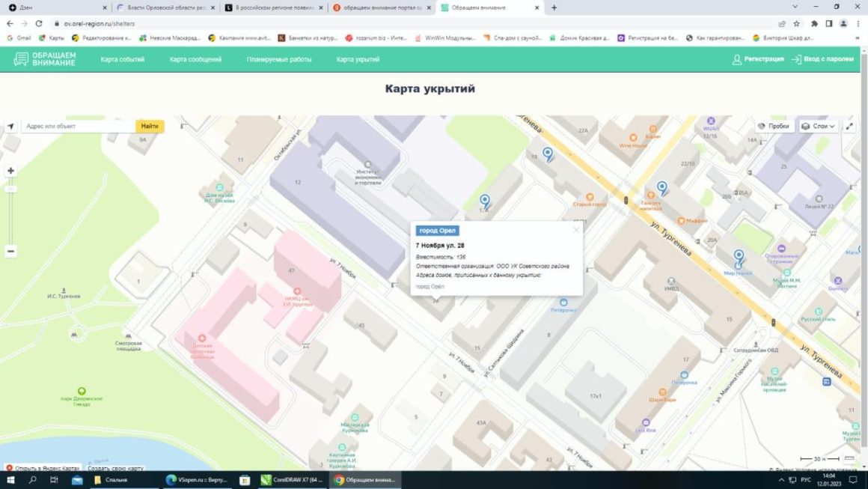This screenshot has height=489, width=868.
Task: Expand the map to fullscreen mode
Action: tap(849, 127)
